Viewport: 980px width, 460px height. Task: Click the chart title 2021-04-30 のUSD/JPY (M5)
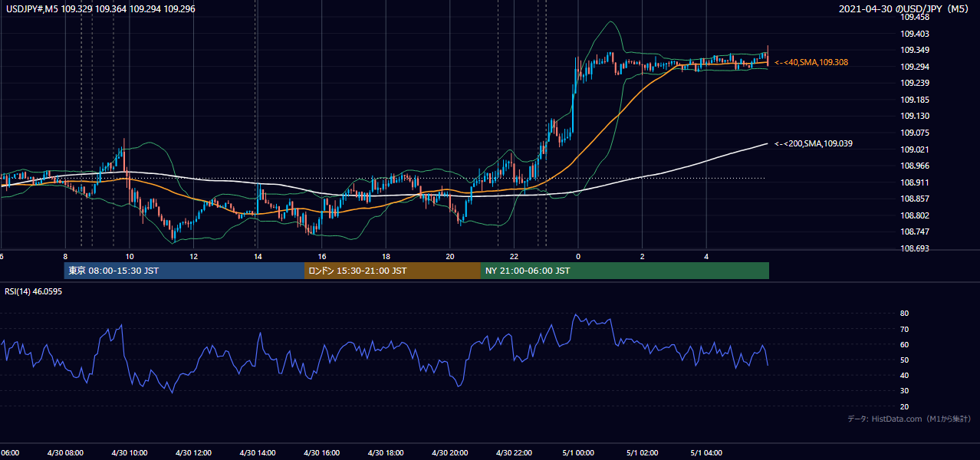pyautogui.click(x=906, y=8)
